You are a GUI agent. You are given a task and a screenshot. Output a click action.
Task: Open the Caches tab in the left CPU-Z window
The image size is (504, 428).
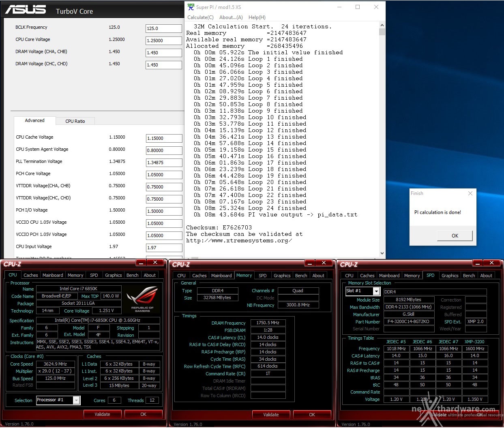[x=31, y=275]
